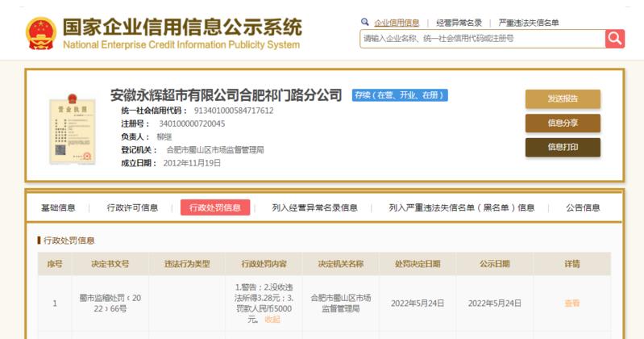Open the 列入严重违法失信名单（黑名单）信息 tab
The image size is (644, 339).
click(x=462, y=207)
